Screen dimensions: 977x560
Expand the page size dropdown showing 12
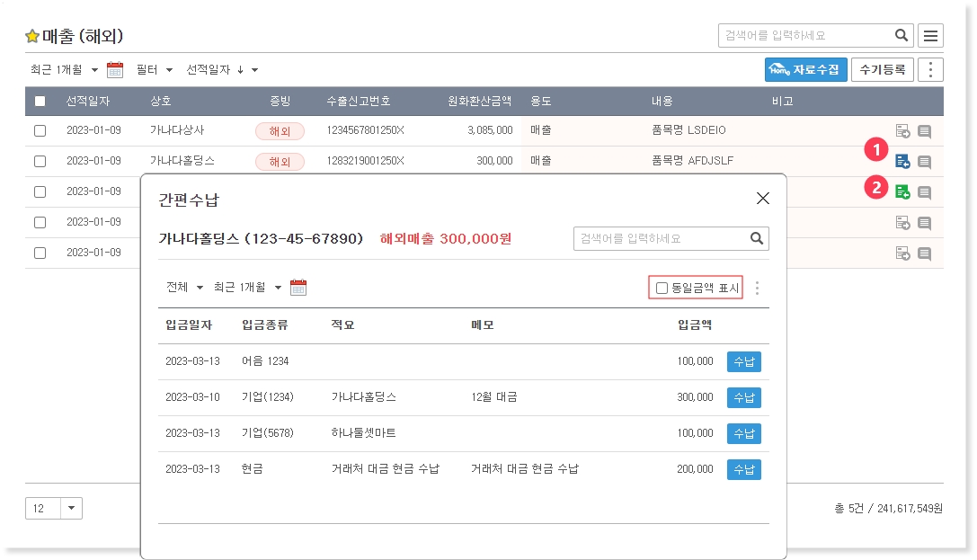pyautogui.click(x=72, y=509)
